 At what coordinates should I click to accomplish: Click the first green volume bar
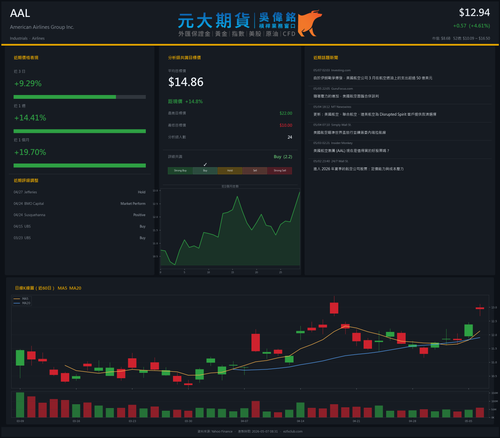20,405
